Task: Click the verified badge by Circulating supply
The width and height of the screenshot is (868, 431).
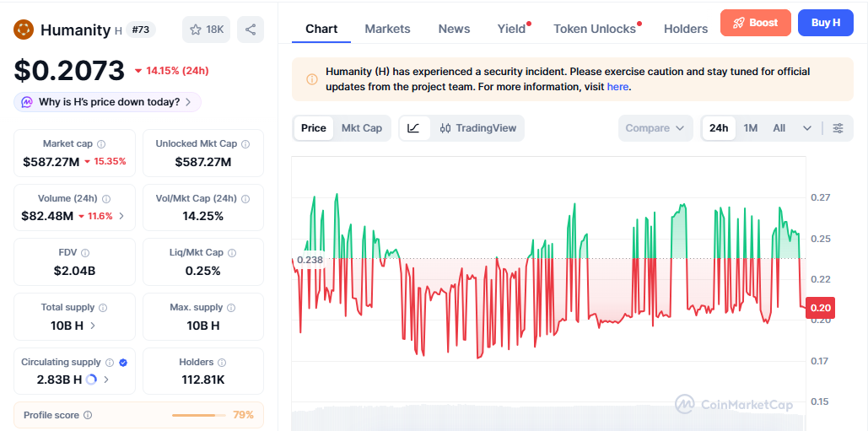Action: pyautogui.click(x=123, y=363)
